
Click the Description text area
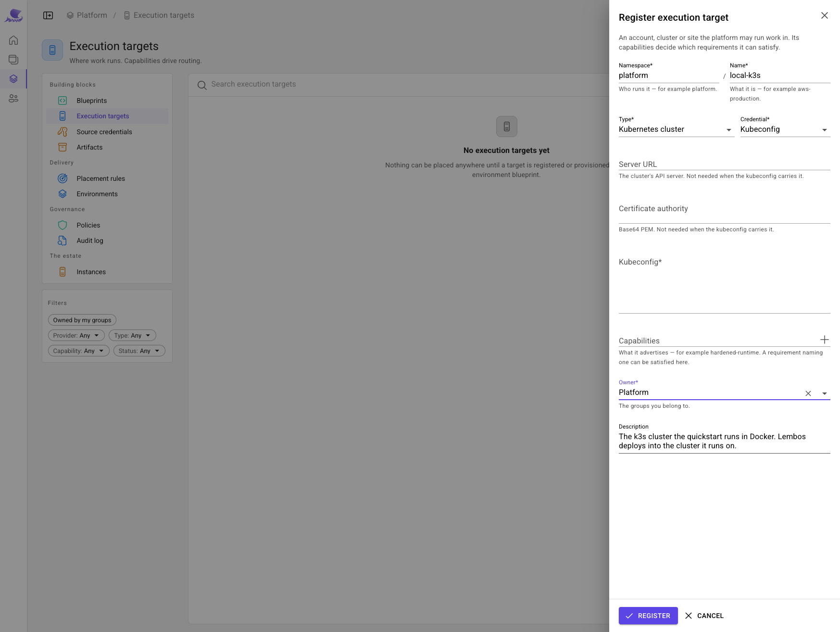[725, 441]
